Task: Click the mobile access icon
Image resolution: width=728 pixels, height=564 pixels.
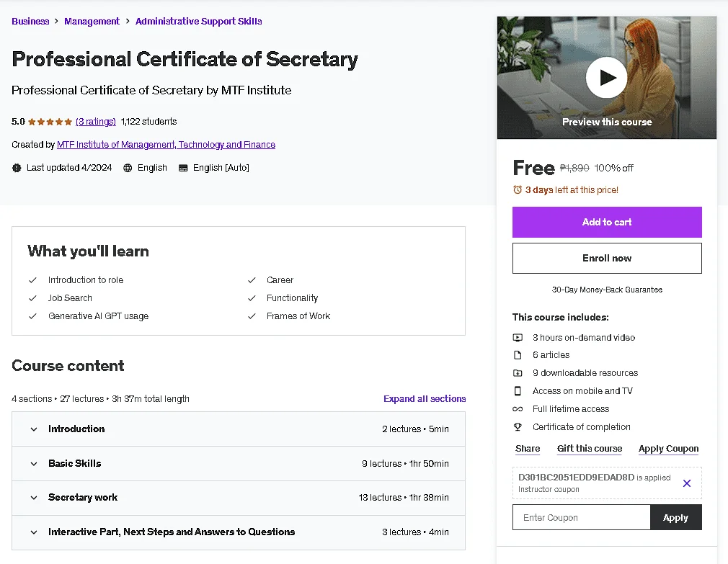Action: click(x=518, y=391)
